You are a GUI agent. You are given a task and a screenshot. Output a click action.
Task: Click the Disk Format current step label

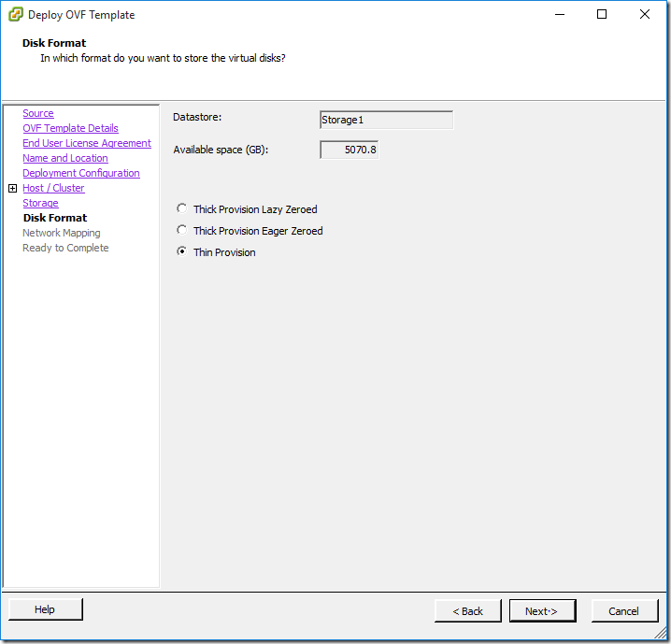pyautogui.click(x=55, y=218)
